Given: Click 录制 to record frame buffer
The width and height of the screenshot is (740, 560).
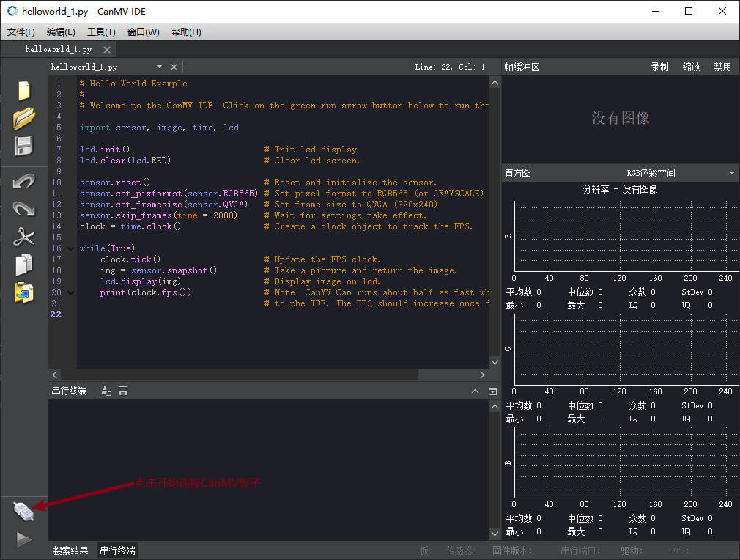Looking at the screenshot, I should (x=659, y=67).
